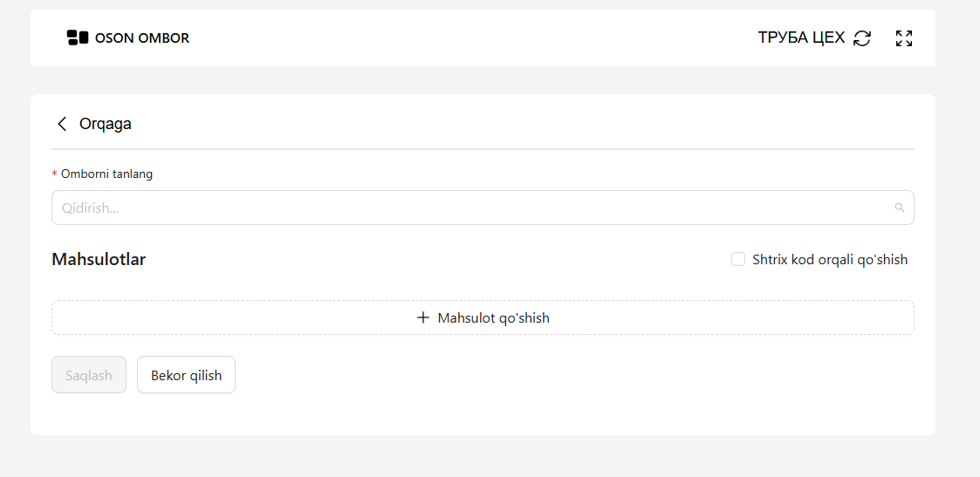The width and height of the screenshot is (980, 477).
Task: Click the OSON OMBOR logo icon
Action: point(78,37)
